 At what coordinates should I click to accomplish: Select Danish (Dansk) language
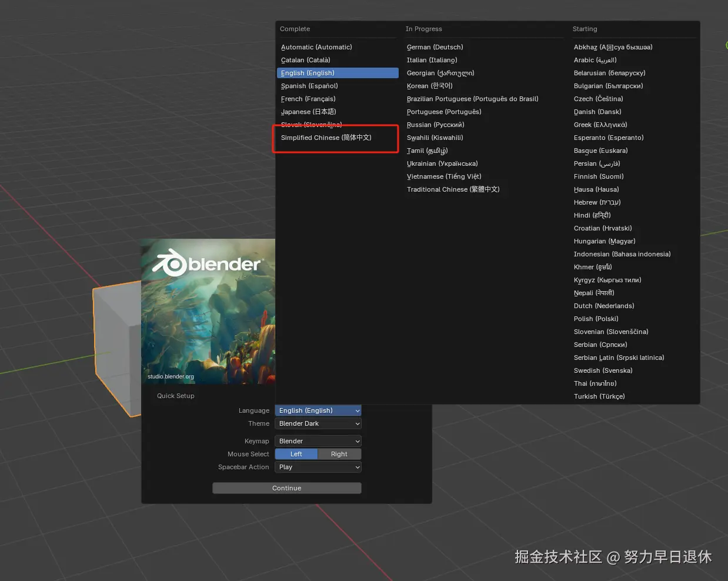[634, 112]
